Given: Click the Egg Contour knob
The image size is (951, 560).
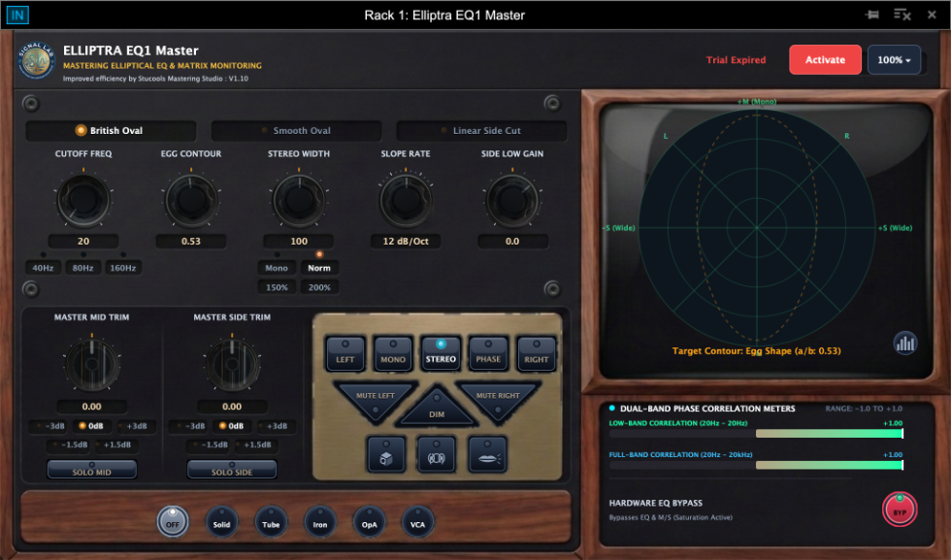Looking at the screenshot, I should pos(191,199).
